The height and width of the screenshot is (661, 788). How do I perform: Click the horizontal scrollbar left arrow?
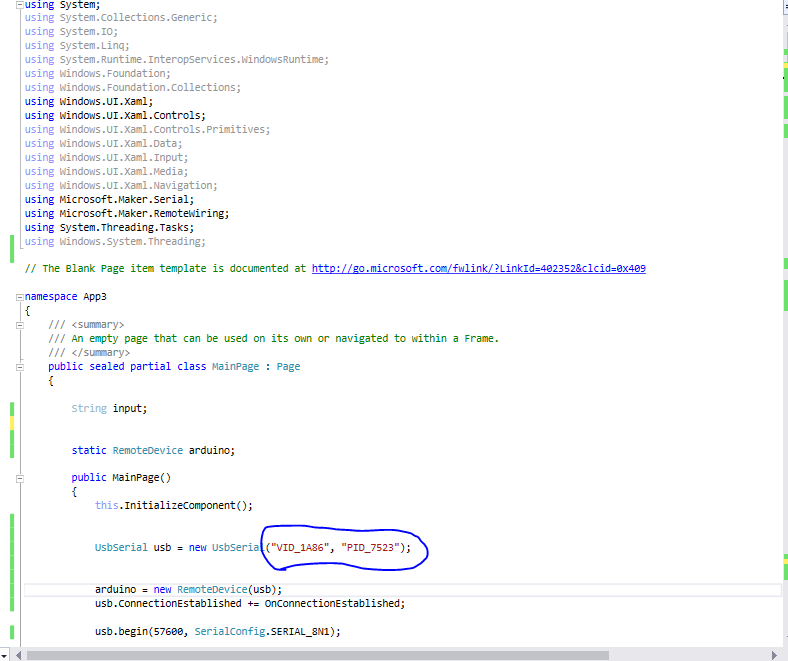18,655
